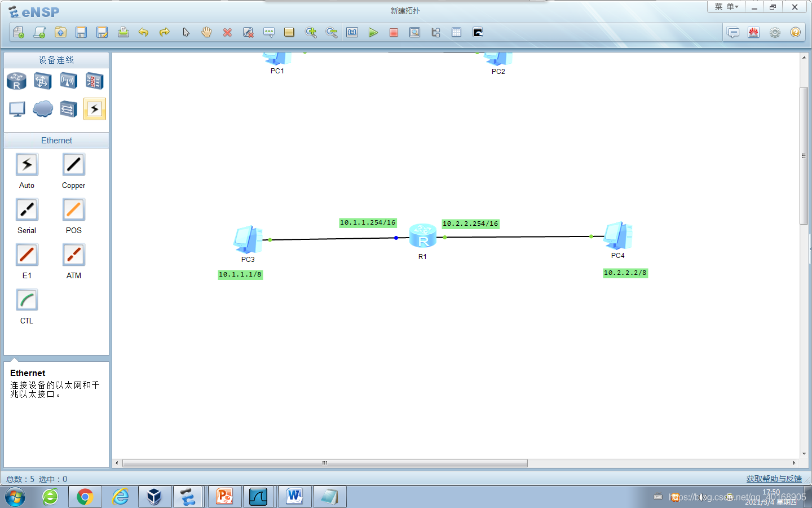Viewport: 812px width, 508px height.
Task: Select the PC3 device on canvas
Action: (x=248, y=239)
